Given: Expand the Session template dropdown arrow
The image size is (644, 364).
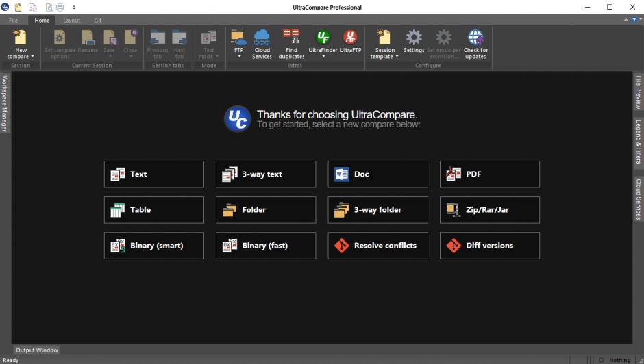Looking at the screenshot, I should 397,57.
